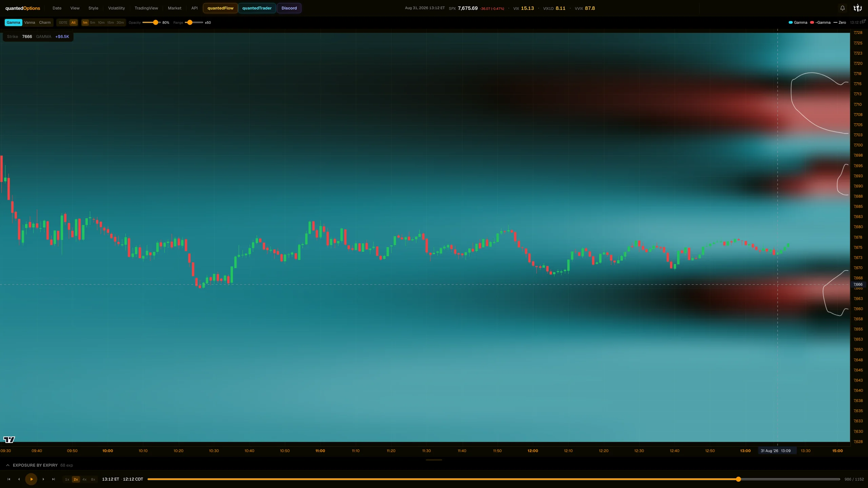
Task: Step forward one frame
Action: [x=43, y=479]
